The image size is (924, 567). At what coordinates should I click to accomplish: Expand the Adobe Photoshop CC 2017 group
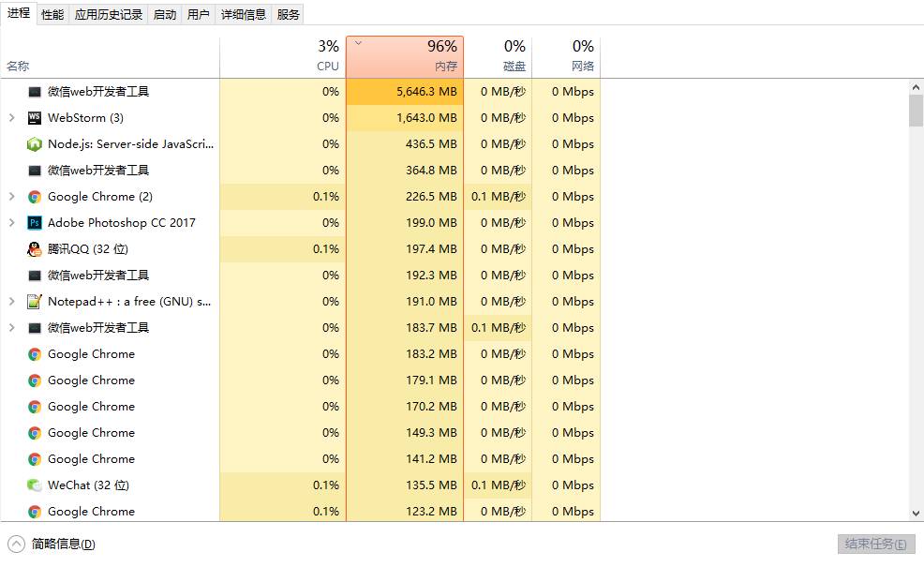click(11, 223)
